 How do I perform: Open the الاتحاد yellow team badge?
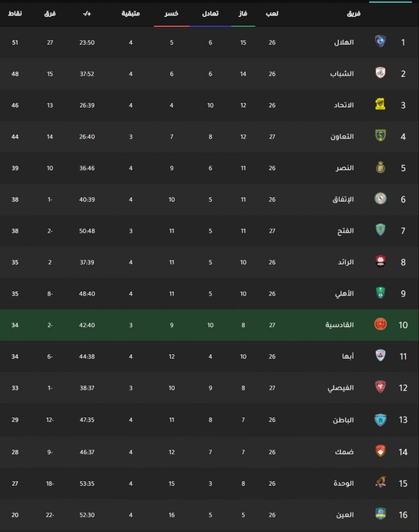coord(380,105)
